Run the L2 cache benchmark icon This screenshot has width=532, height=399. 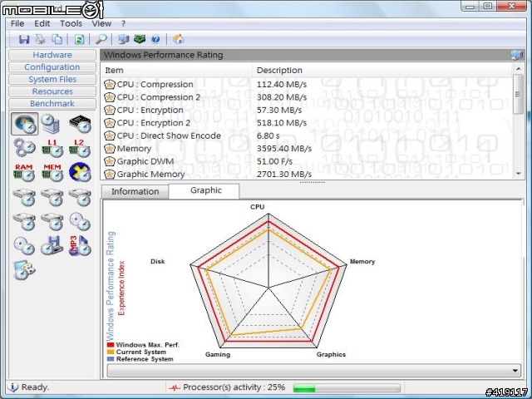tap(80, 148)
